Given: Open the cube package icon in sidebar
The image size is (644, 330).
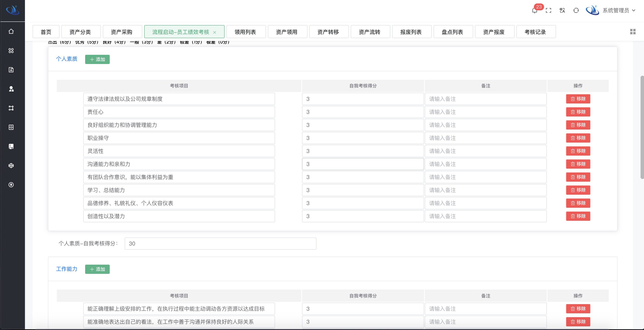Looking at the screenshot, I should click(x=11, y=165).
